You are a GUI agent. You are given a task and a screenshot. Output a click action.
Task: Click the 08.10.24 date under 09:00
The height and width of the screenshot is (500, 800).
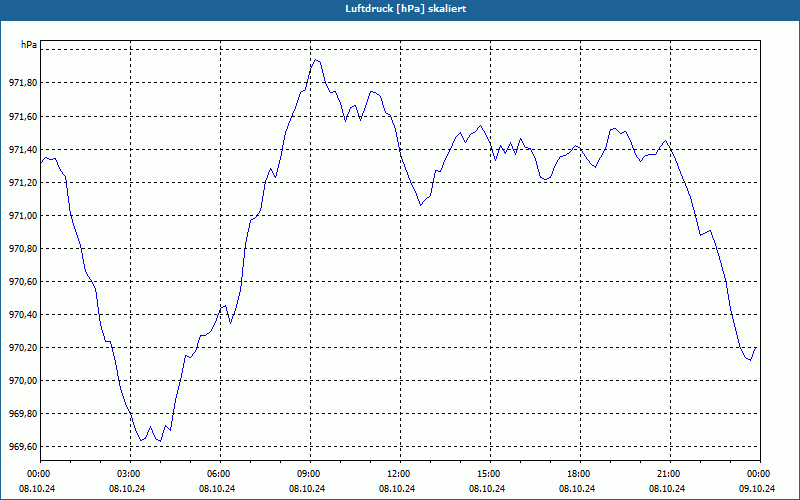click(308, 488)
